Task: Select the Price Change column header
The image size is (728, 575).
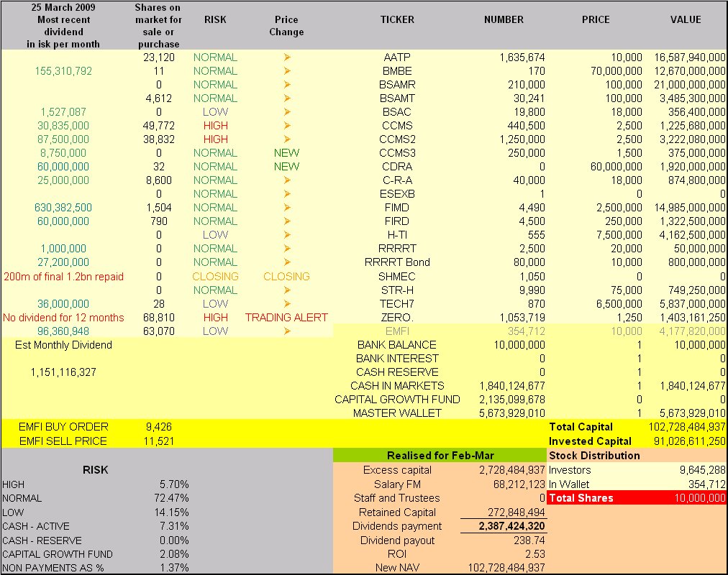Action: coord(286,25)
